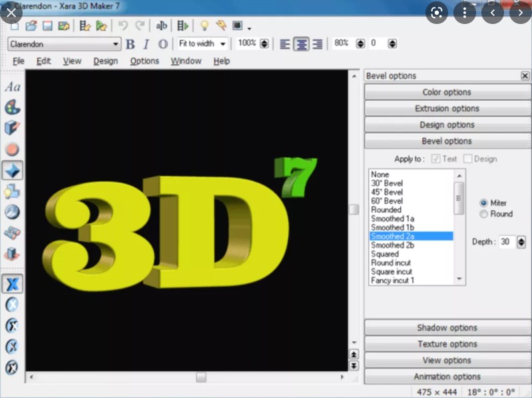Click the 80% line spacing stepper arrows
The width and height of the screenshot is (532, 398).
[x=360, y=43]
